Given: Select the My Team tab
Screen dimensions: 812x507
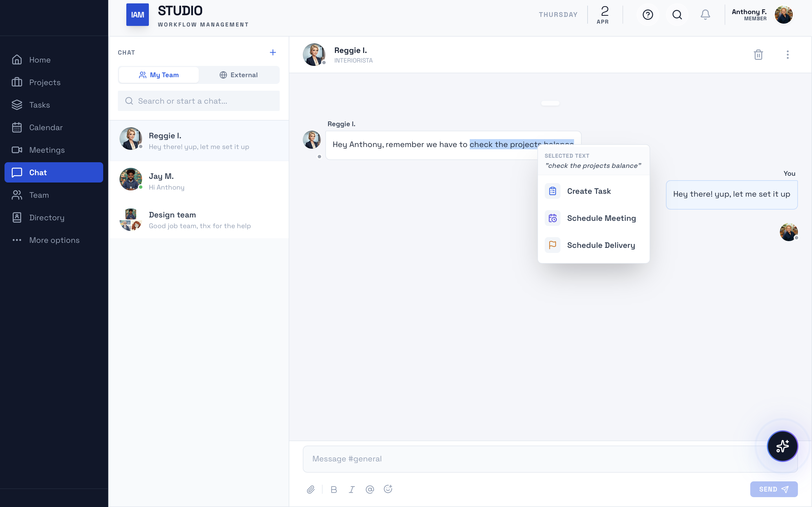Looking at the screenshot, I should [x=159, y=75].
